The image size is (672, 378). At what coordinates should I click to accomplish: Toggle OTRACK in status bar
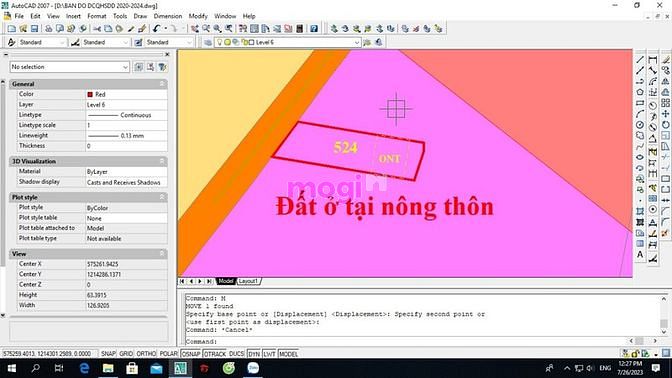pos(215,354)
